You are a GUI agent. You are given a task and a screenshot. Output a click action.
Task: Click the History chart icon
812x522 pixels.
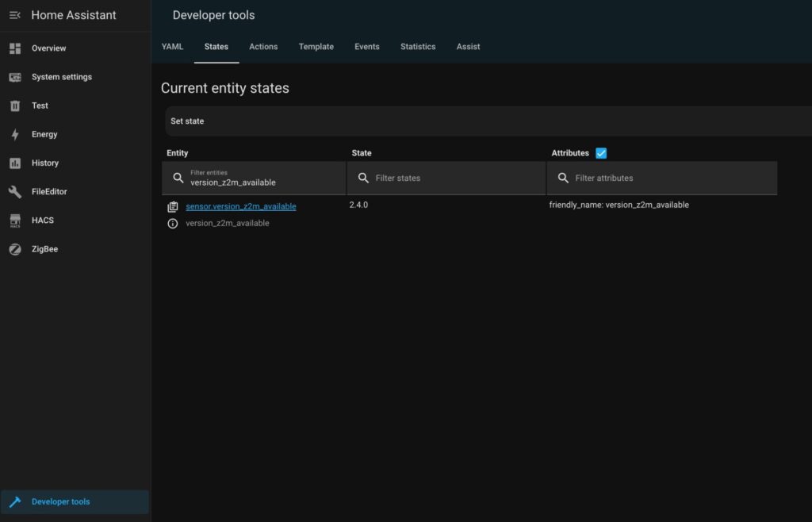coord(15,163)
